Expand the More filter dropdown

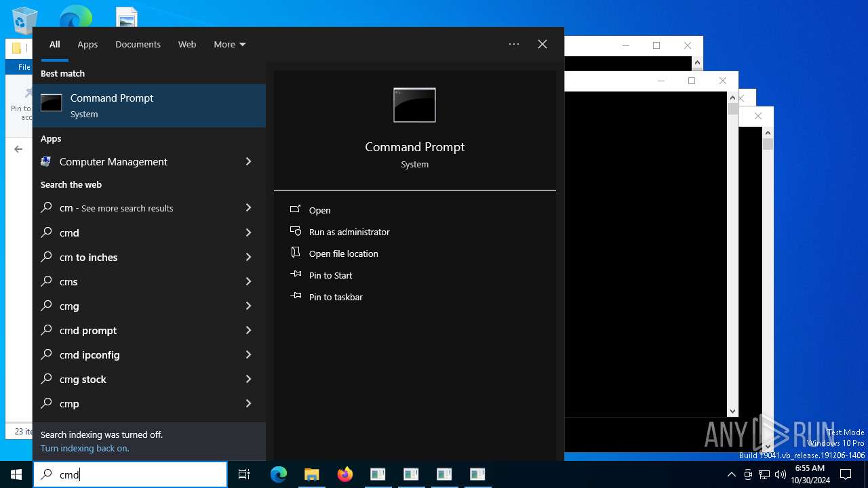pos(230,44)
